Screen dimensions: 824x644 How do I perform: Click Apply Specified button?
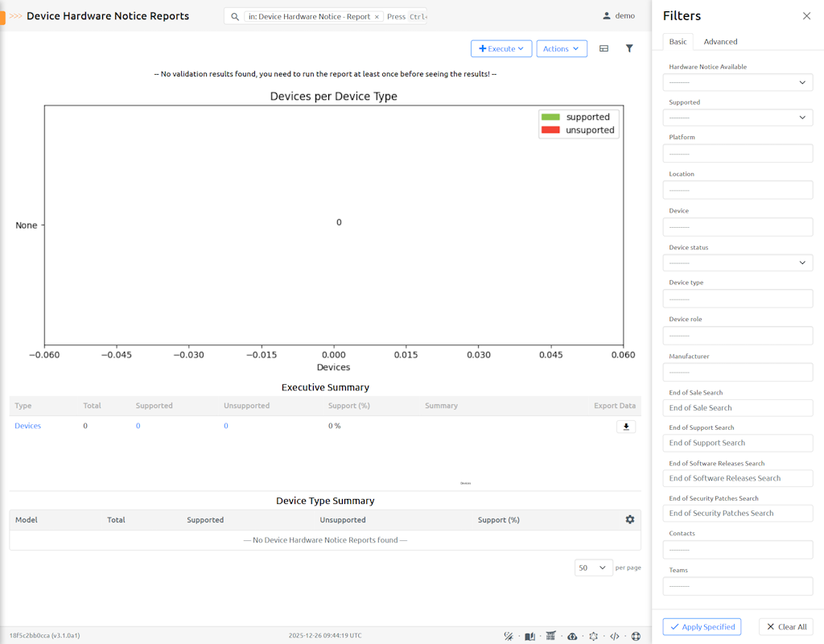702,627
